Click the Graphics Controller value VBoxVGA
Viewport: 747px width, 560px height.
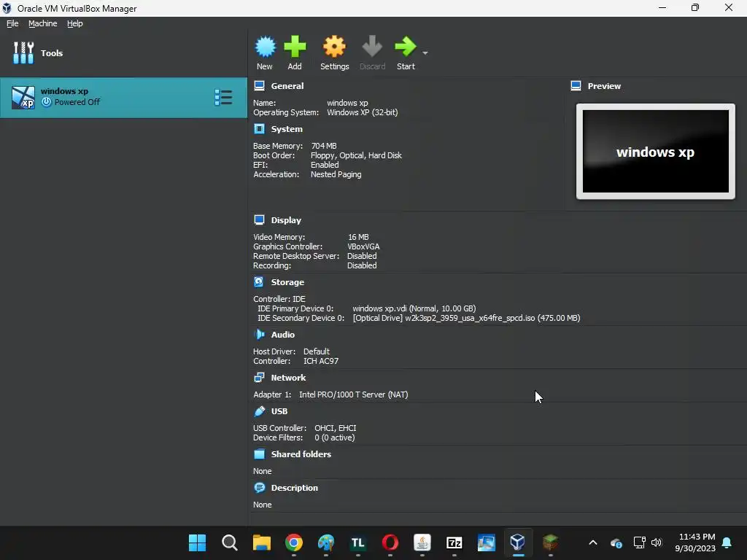coord(363,246)
